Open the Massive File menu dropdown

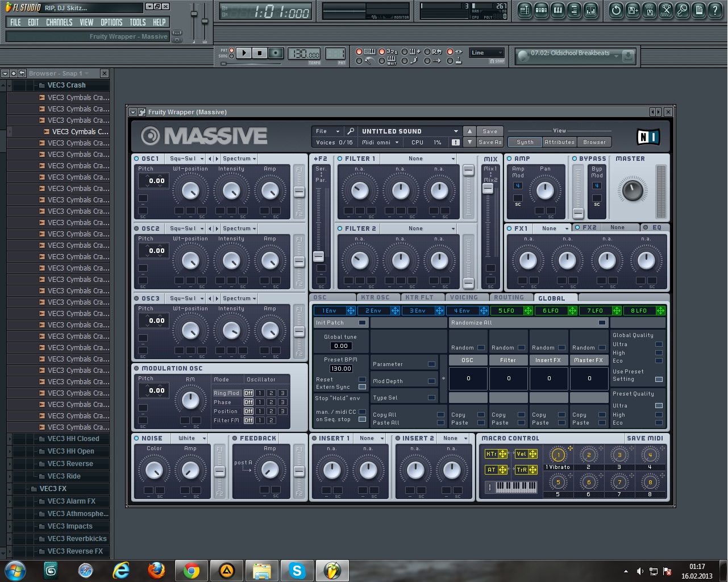pyautogui.click(x=327, y=131)
